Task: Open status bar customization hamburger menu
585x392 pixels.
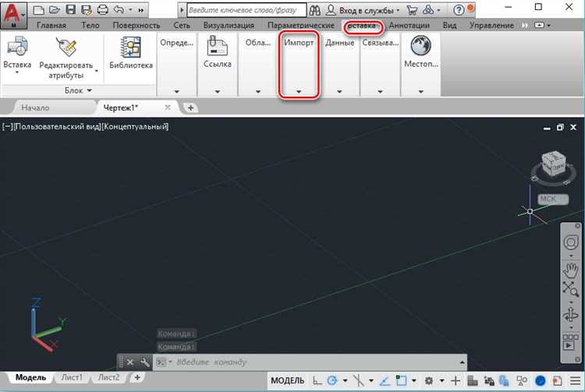Action: (x=575, y=381)
